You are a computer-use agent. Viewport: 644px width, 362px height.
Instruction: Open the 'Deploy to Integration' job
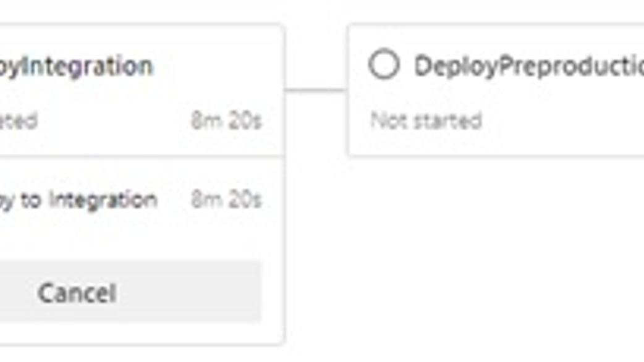[78, 200]
